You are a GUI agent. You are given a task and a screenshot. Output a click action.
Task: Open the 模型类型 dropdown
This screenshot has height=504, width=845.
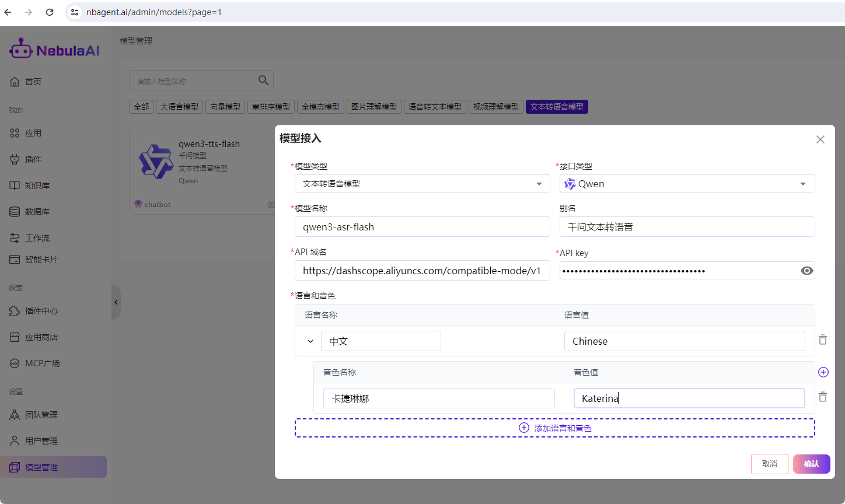(422, 184)
